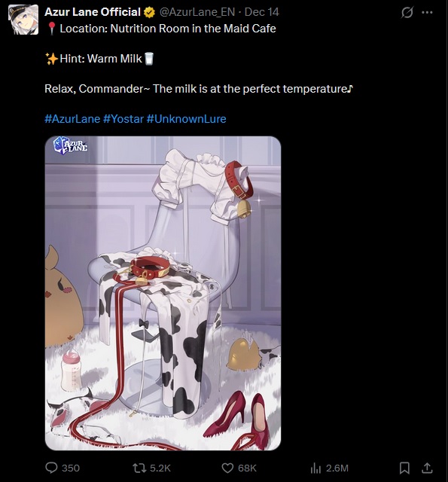Click the gold verified badge icon

(149, 12)
